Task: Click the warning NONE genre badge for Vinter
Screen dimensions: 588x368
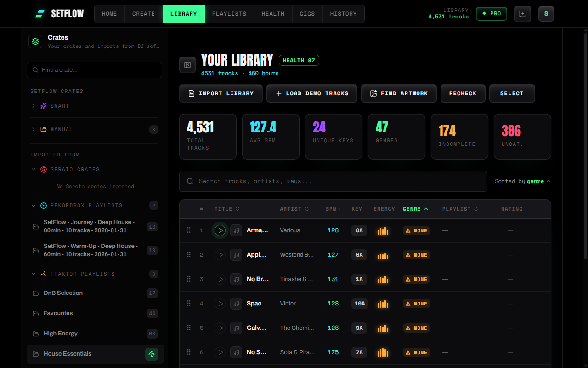Action: click(416, 304)
